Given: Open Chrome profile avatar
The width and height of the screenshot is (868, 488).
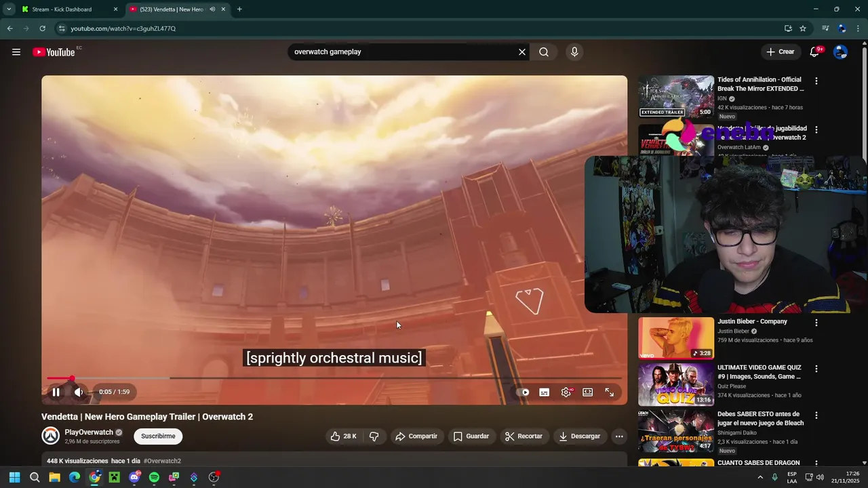Looking at the screenshot, I should 842,28.
